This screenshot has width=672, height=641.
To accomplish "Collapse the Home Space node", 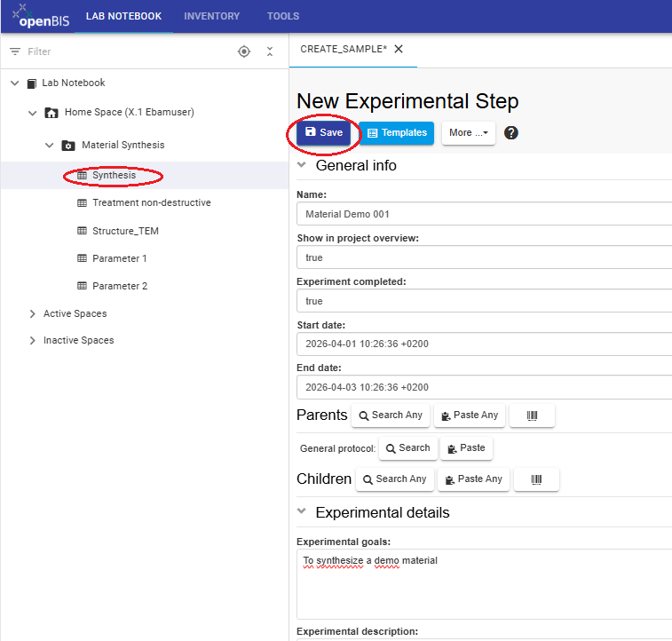I will coord(33,113).
